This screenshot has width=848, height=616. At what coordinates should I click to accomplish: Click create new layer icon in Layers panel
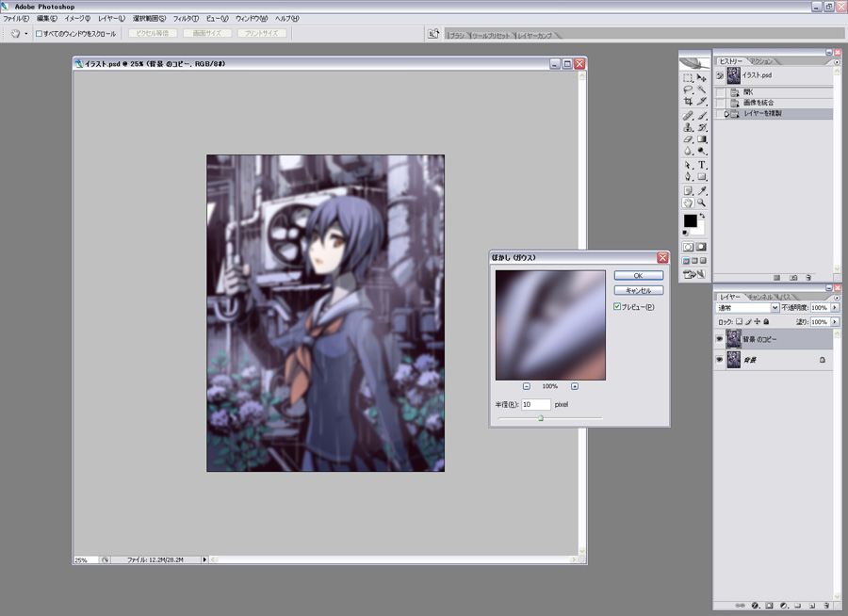tap(812, 606)
